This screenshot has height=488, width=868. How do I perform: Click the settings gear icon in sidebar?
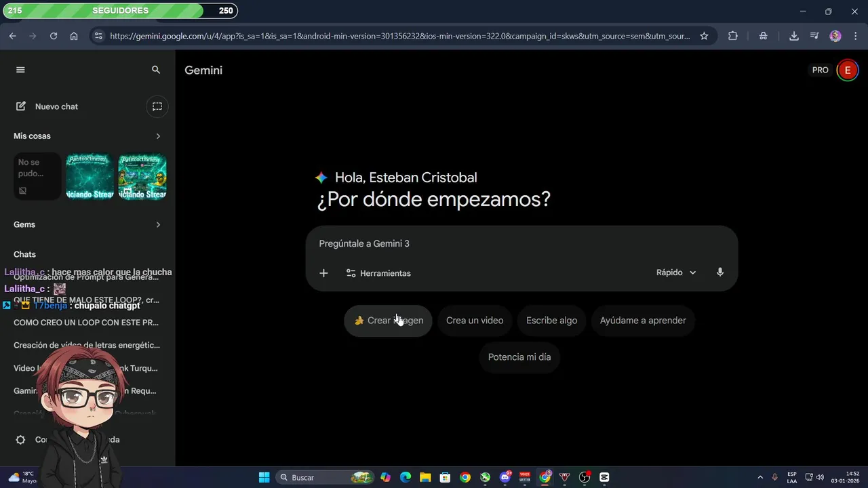(x=20, y=440)
